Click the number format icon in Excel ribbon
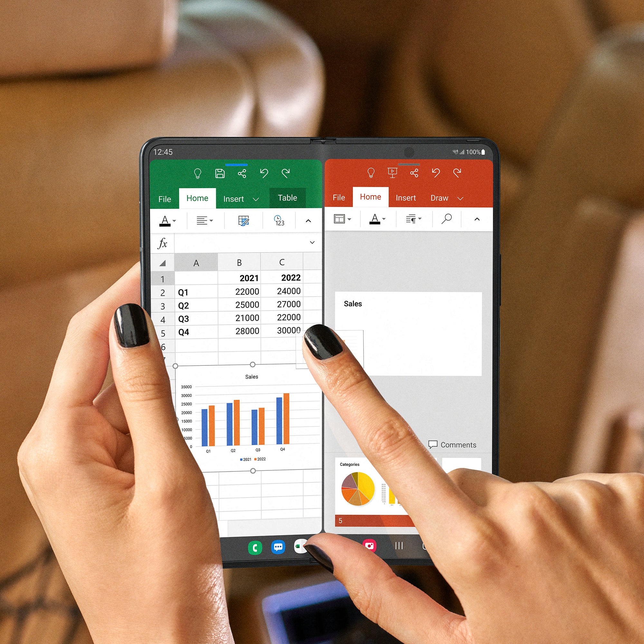644x644 pixels. click(279, 223)
